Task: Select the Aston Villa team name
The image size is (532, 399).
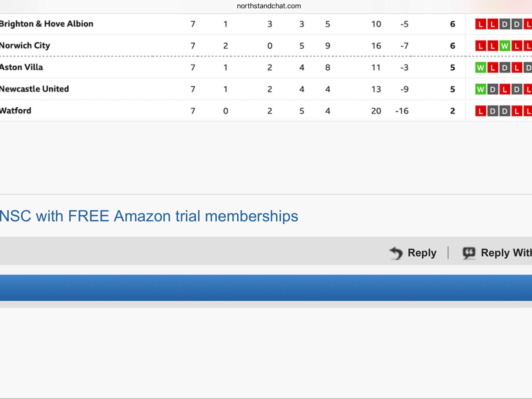Action: pyautogui.click(x=22, y=67)
